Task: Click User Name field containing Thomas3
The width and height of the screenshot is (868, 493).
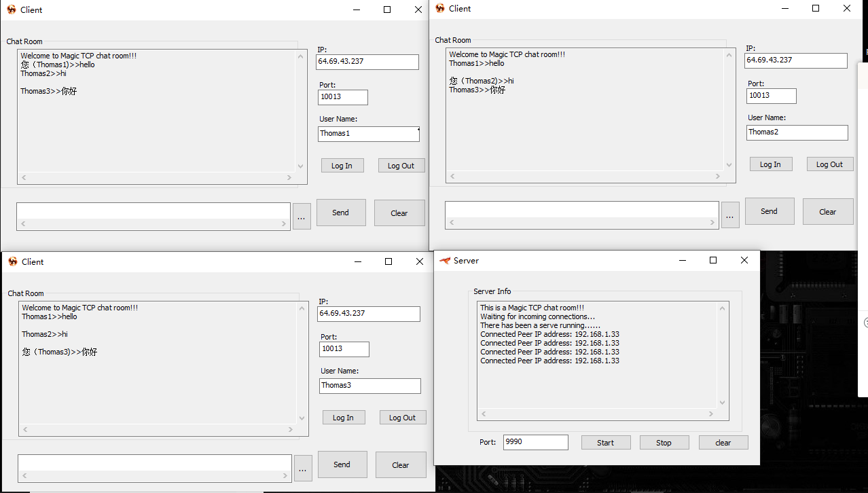Action: [x=370, y=386]
